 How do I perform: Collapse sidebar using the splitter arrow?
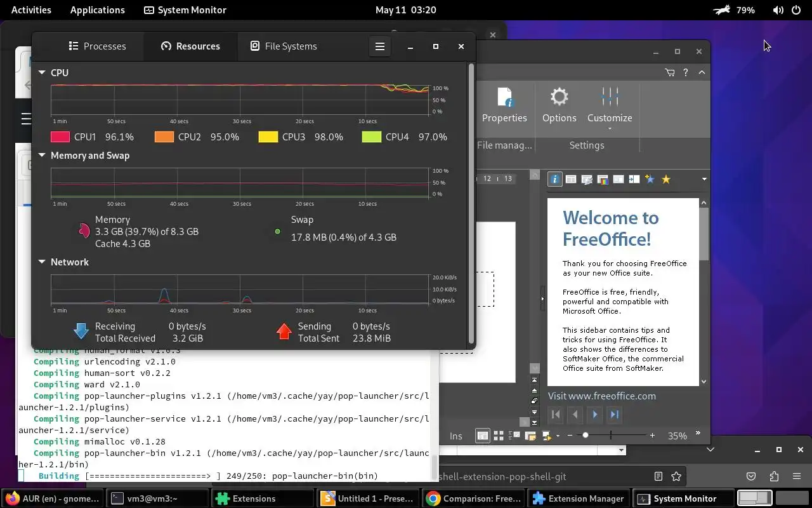(542, 298)
